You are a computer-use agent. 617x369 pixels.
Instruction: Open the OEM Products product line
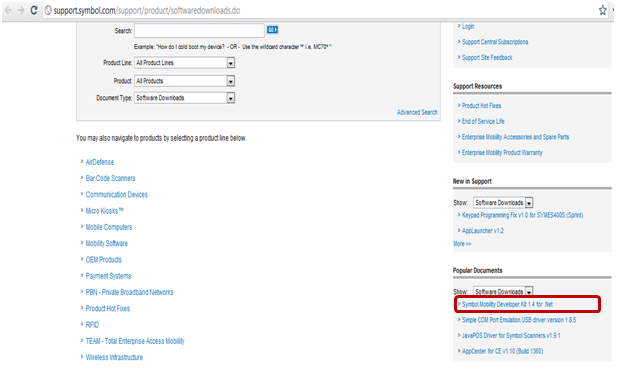click(103, 260)
